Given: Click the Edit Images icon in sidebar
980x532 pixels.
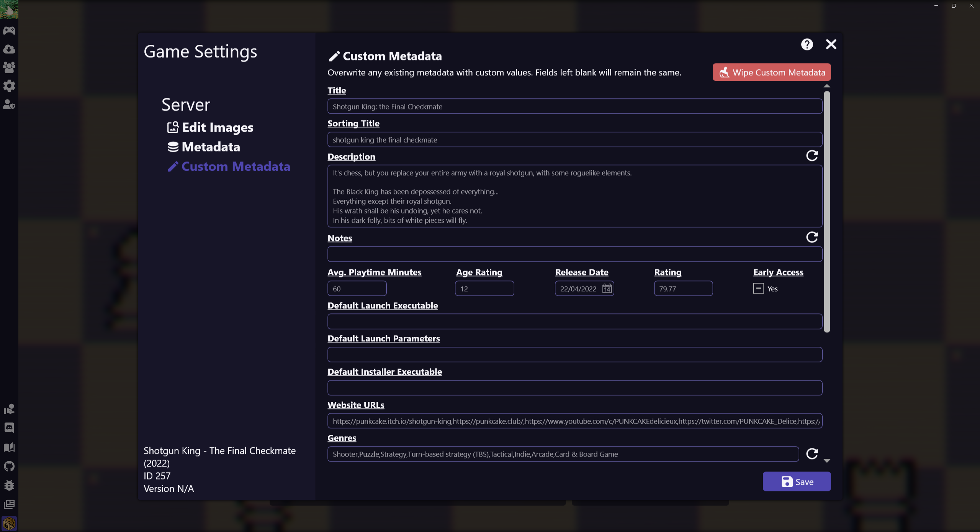Looking at the screenshot, I should pos(172,127).
